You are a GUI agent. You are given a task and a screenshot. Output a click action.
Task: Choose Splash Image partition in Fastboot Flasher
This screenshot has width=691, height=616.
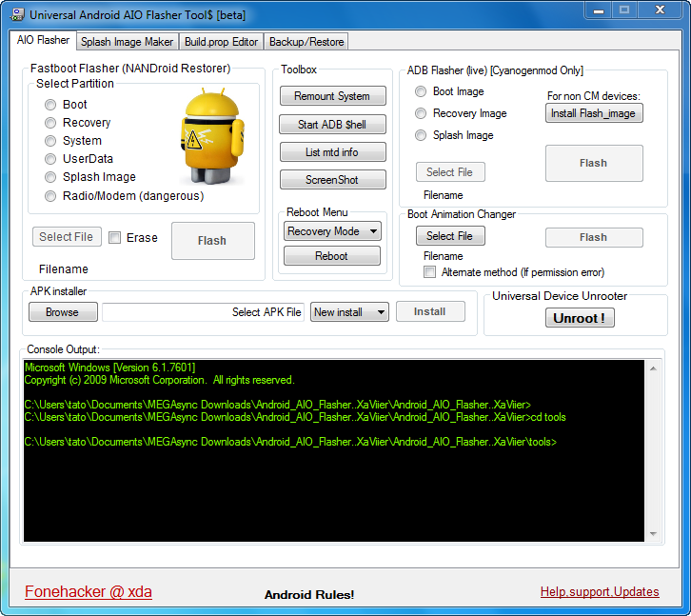pyautogui.click(x=50, y=177)
